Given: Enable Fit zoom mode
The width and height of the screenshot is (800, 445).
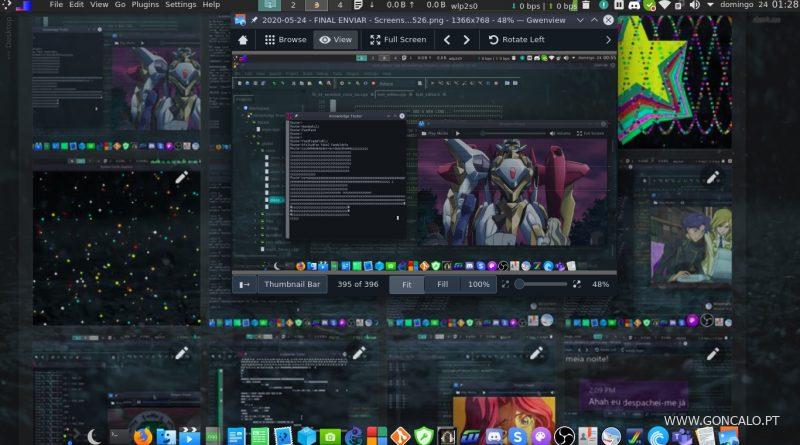Looking at the screenshot, I should (x=407, y=285).
